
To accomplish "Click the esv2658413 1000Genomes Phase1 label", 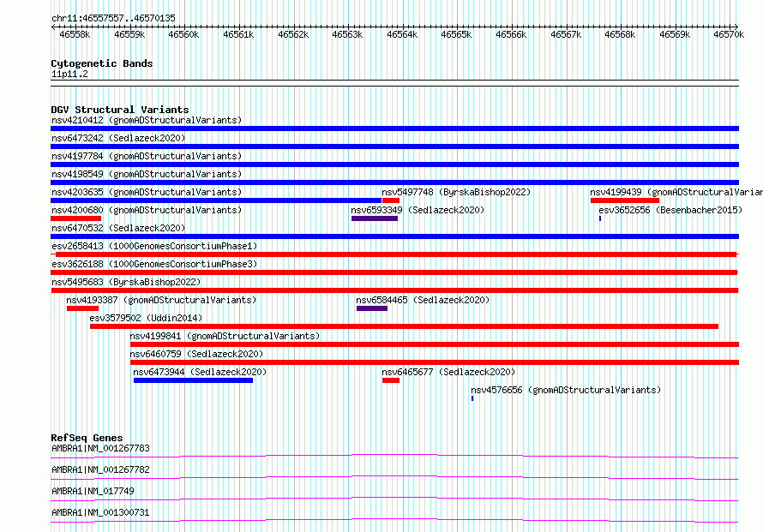I will point(154,246).
